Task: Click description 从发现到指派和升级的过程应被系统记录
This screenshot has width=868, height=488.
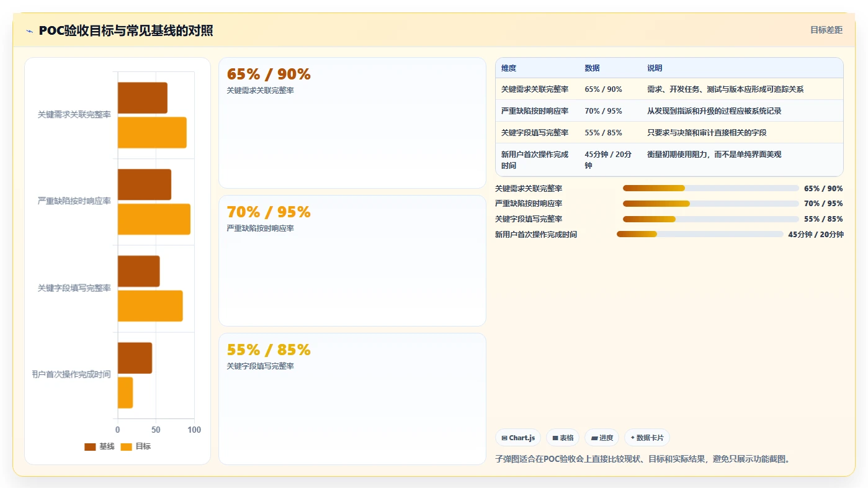Action: tap(714, 111)
